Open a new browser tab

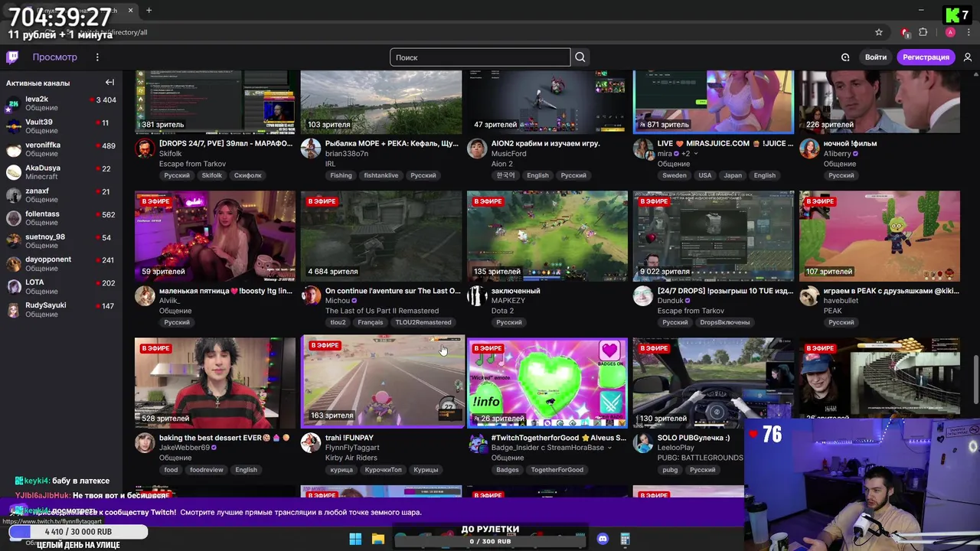[x=149, y=11]
